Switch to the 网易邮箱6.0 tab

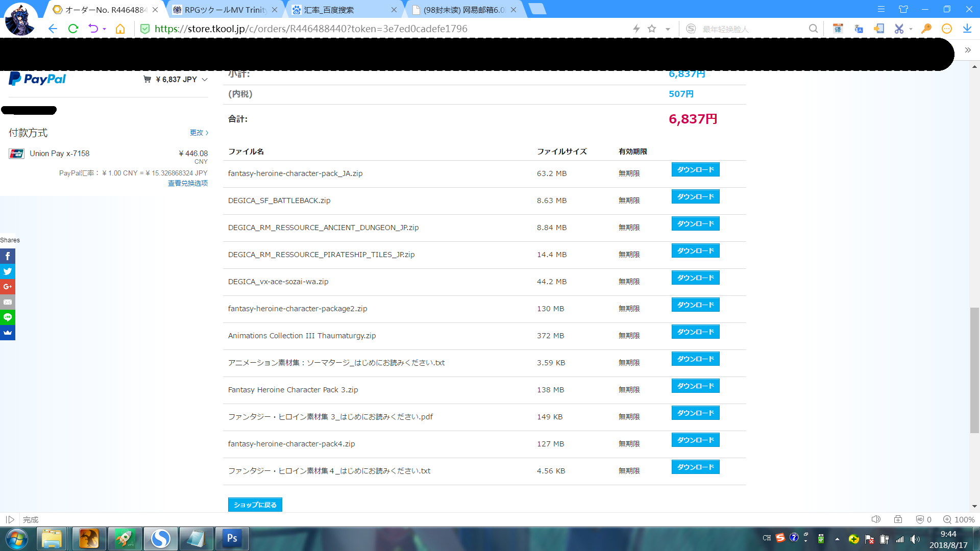pos(464,10)
